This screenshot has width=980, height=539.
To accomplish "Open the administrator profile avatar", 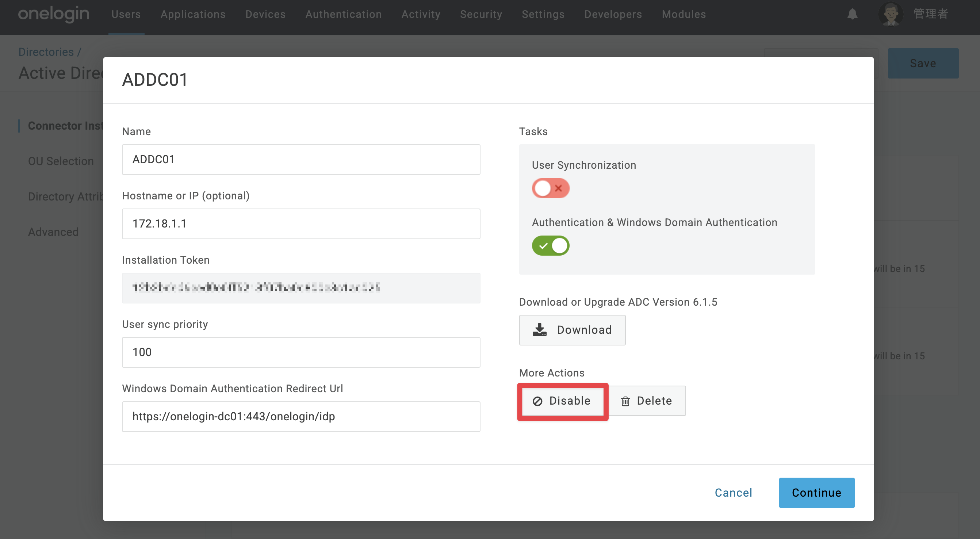I will point(890,14).
